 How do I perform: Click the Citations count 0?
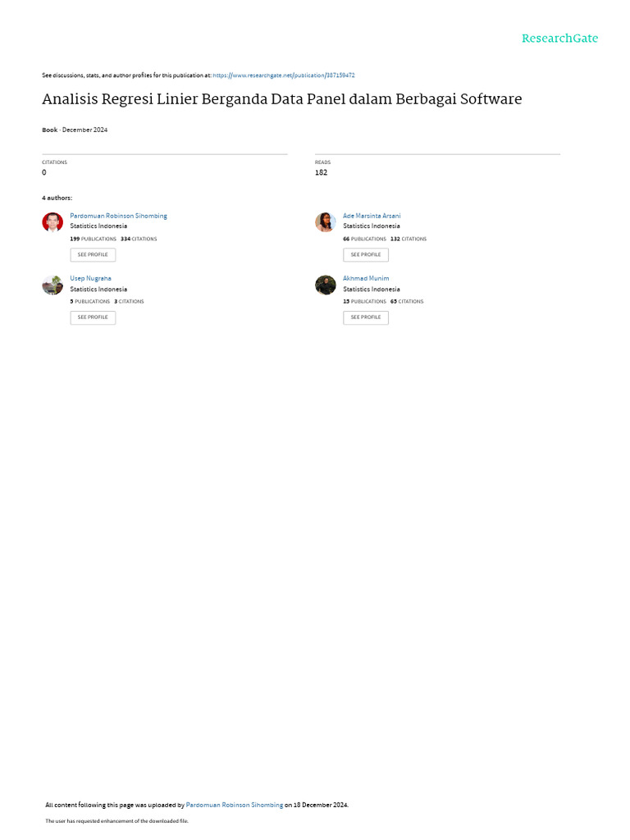coord(44,172)
